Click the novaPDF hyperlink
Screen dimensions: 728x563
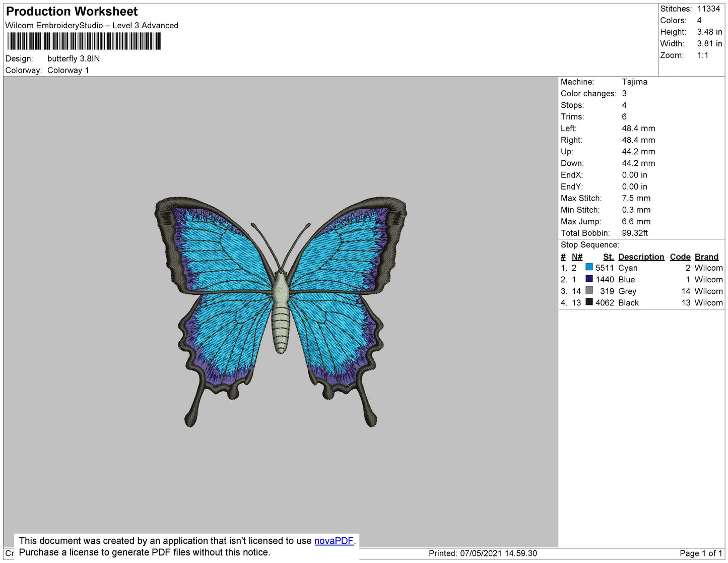334,541
